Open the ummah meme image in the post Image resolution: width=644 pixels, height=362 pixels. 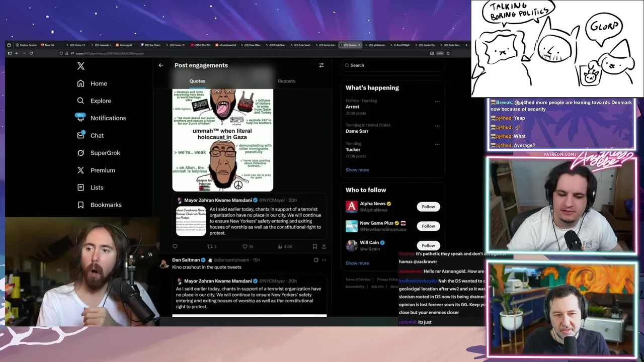click(x=223, y=140)
